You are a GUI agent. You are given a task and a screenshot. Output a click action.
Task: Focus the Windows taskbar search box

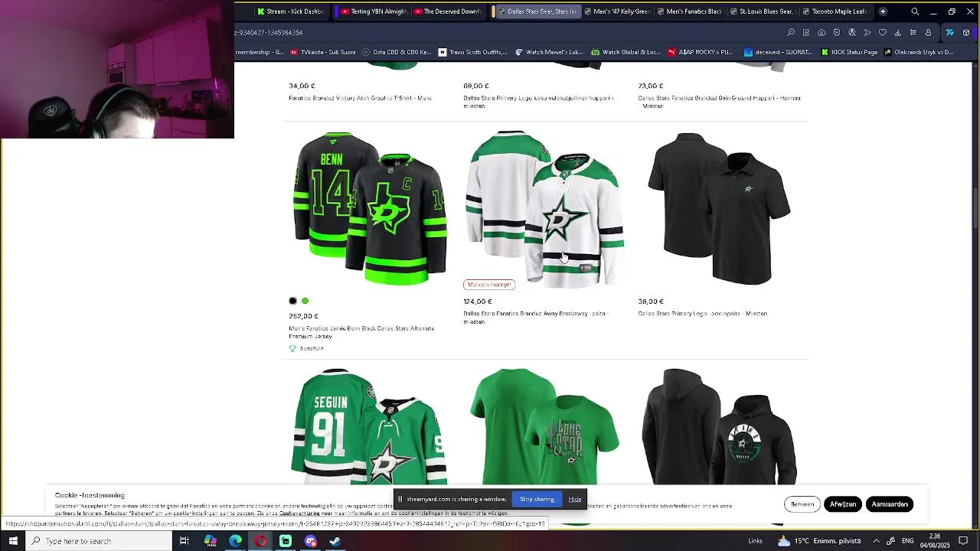99,541
